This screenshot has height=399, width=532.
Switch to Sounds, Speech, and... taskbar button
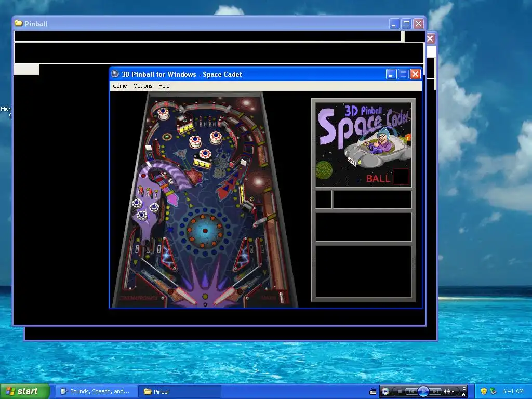click(96, 391)
